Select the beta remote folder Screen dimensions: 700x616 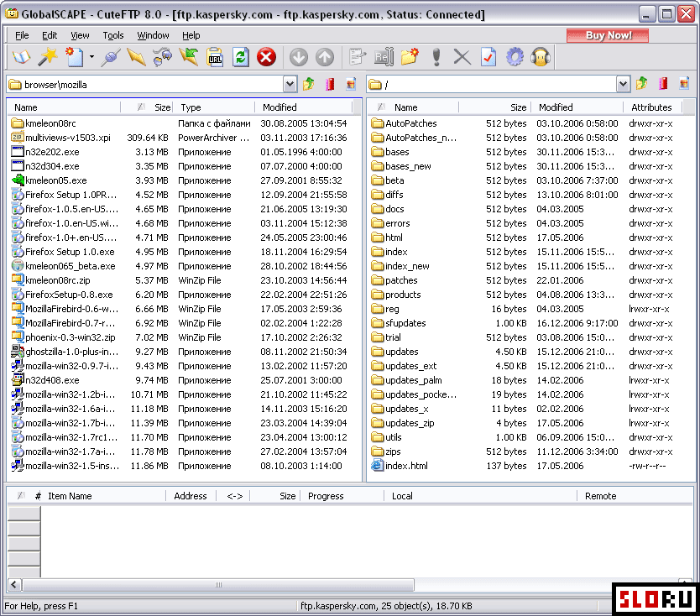pos(388,180)
